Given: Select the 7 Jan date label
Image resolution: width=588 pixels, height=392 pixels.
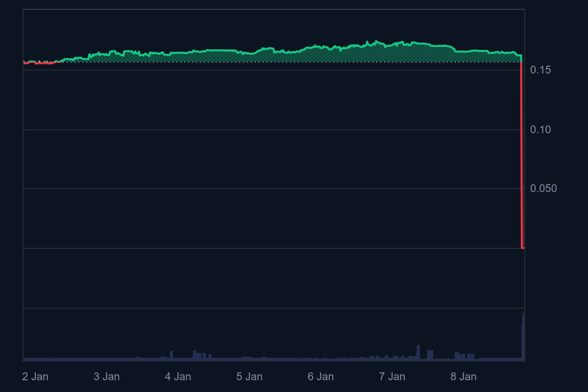Looking at the screenshot, I should (x=393, y=377).
